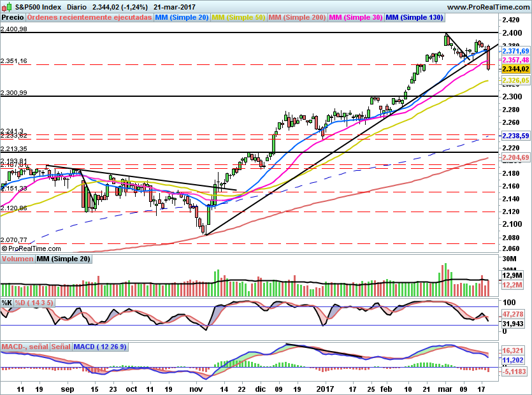Click the 2.351,16 level label
Image resolution: width=532 pixels, height=395 pixels.
[14, 61]
